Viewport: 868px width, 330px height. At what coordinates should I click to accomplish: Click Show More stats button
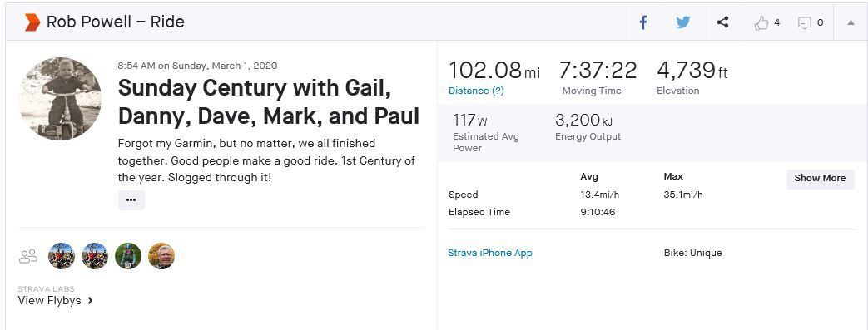pyautogui.click(x=820, y=179)
